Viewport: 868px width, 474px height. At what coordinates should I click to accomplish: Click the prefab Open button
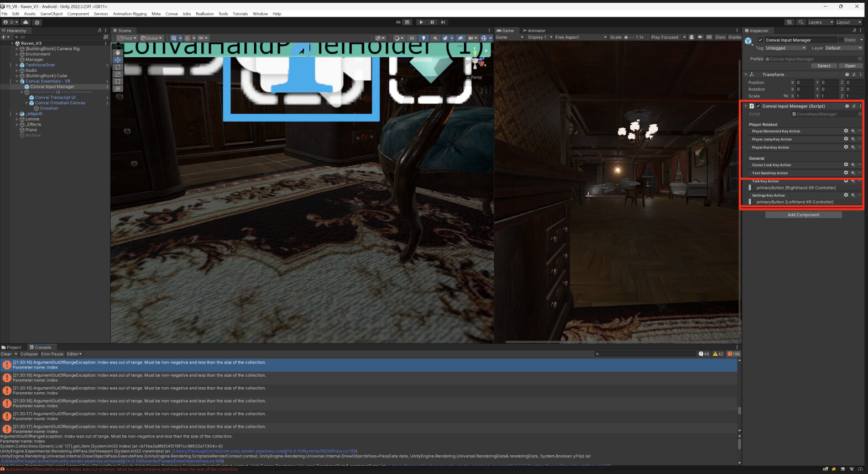coord(850,66)
